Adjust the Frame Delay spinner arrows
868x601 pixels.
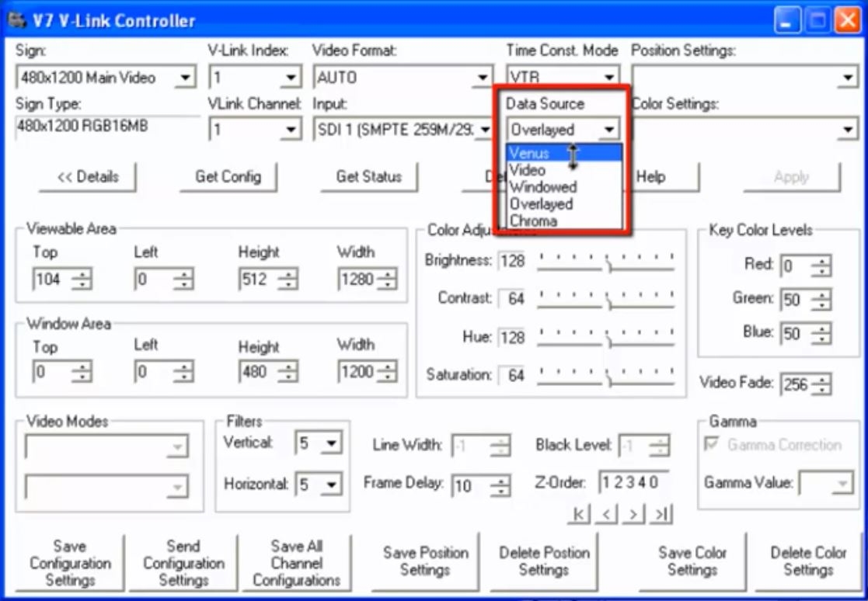pos(500,487)
